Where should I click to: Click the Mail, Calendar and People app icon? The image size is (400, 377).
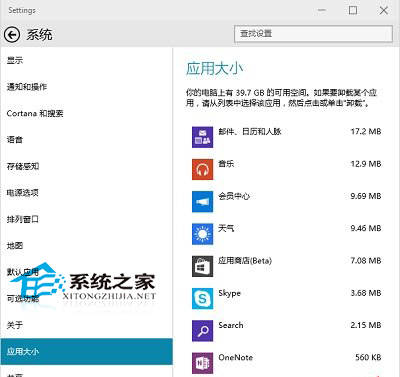click(202, 137)
